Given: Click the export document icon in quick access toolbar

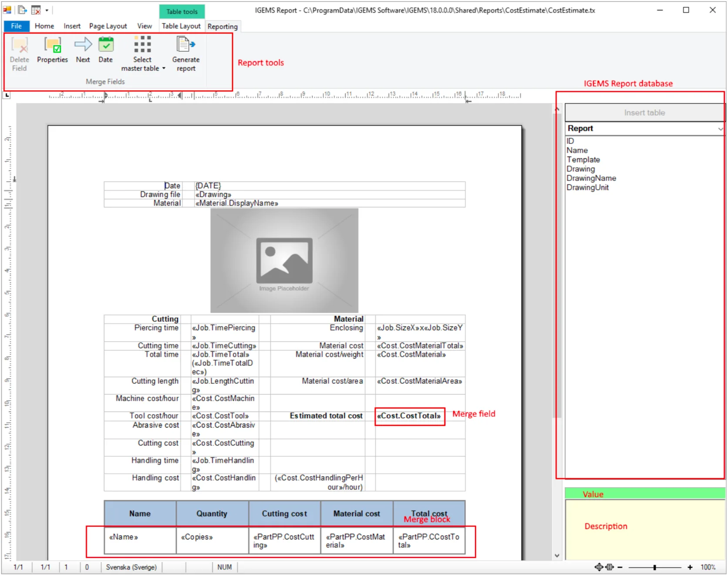Looking at the screenshot, I should pos(22,10).
